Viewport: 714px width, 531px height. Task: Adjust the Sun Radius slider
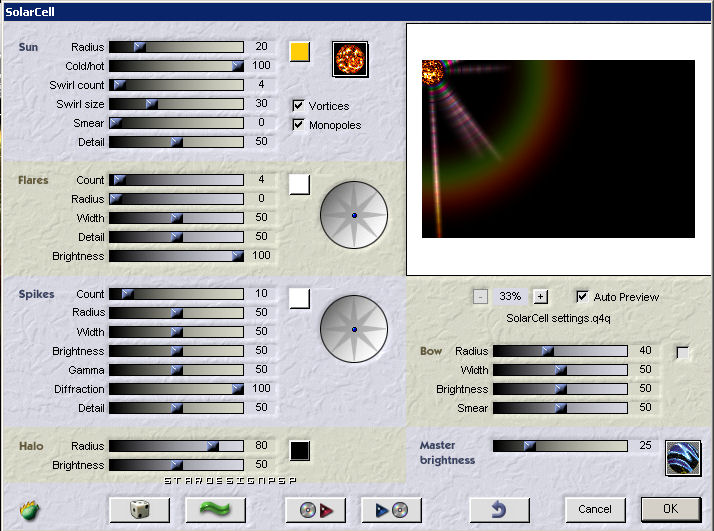[176, 47]
